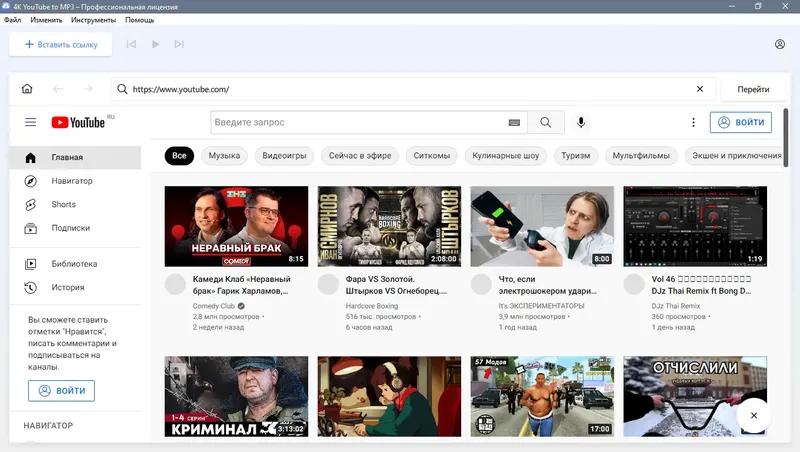
Task: Open КРИМИНАЛ 1-4 серии thumbnail
Action: click(x=236, y=396)
